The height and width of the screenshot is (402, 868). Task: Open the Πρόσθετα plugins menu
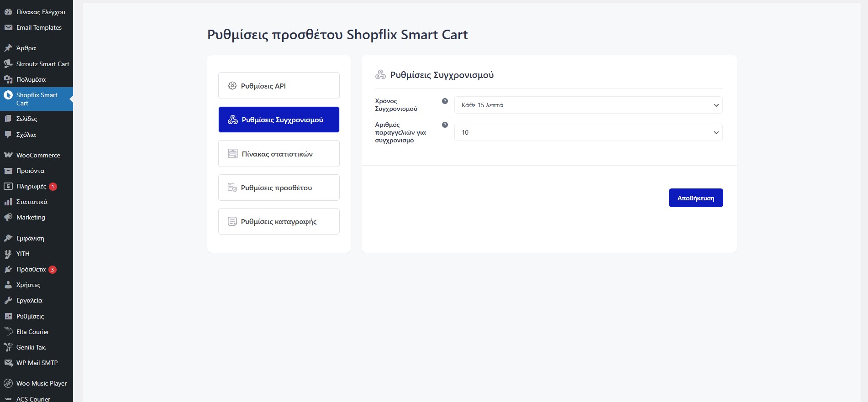[31, 269]
